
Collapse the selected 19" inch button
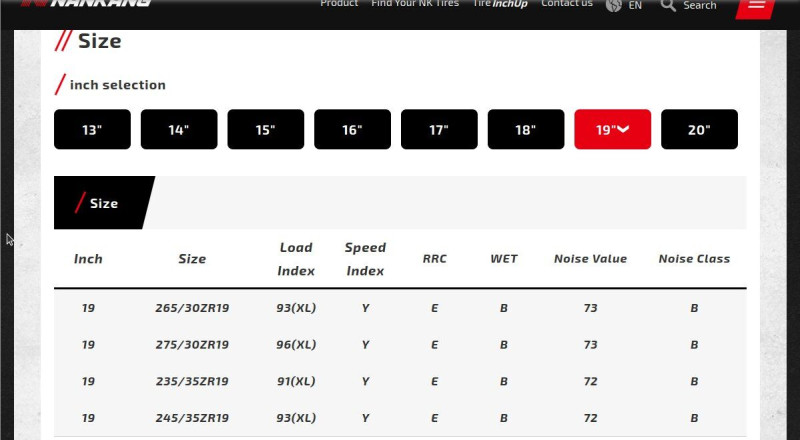613,129
